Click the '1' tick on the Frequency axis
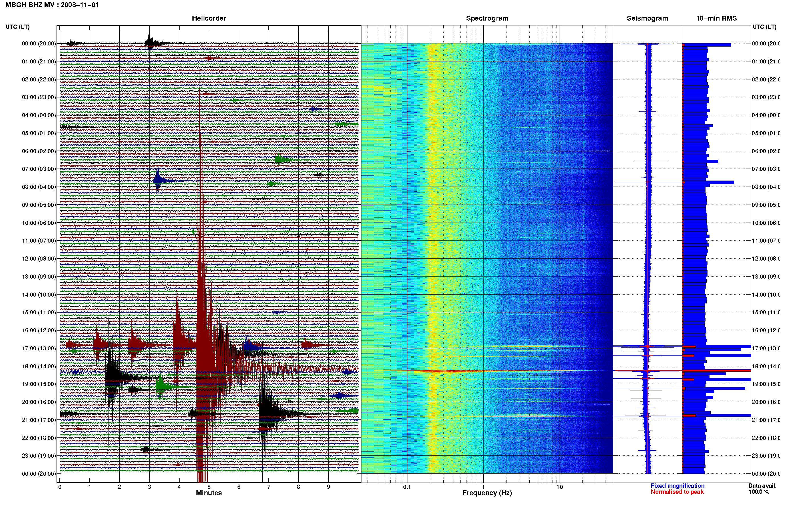The image size is (812, 508). click(483, 487)
